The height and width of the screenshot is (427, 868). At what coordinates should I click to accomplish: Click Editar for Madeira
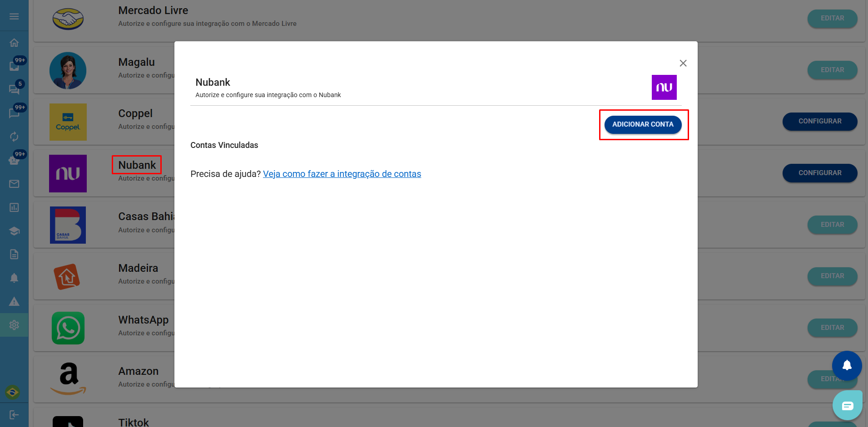[x=832, y=276]
